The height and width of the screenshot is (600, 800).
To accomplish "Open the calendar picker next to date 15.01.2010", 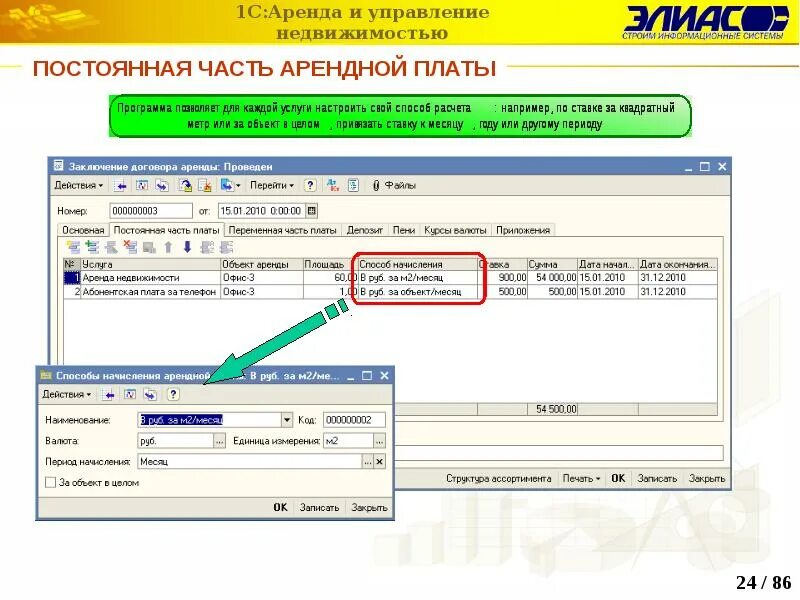I will point(312,211).
